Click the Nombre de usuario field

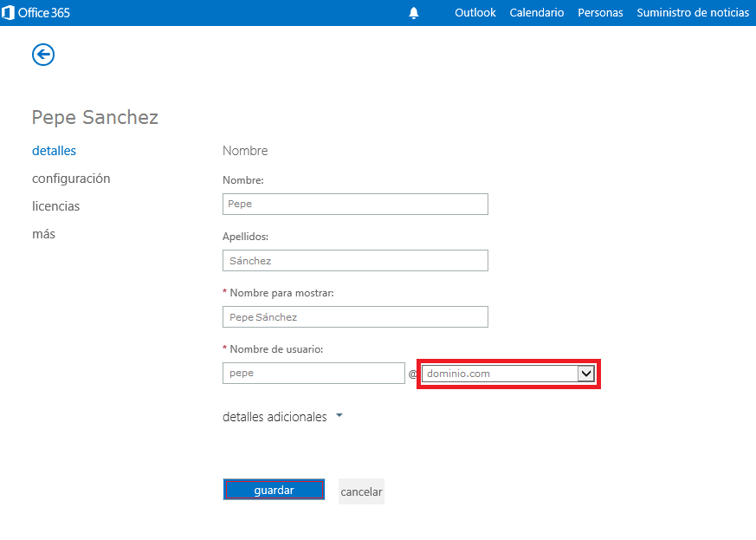313,373
